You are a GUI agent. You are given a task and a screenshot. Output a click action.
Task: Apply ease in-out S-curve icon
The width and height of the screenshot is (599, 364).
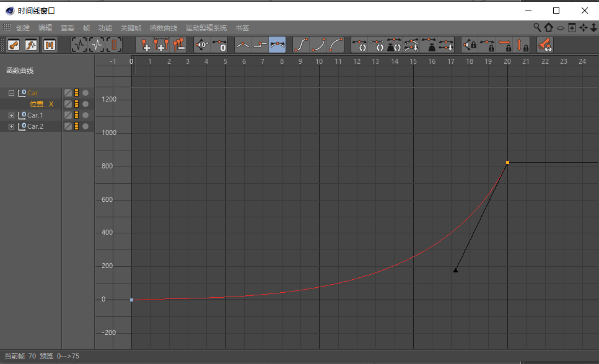[x=301, y=45]
